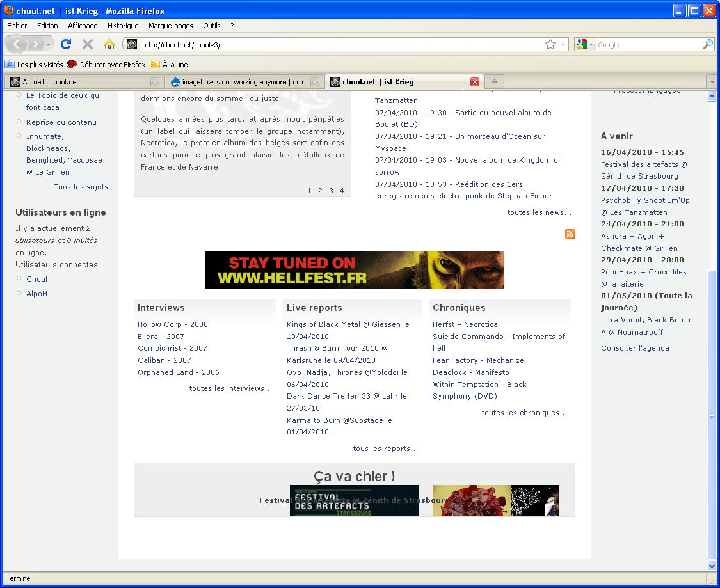Open Herfst – Necrotica chronique
Image resolution: width=720 pixels, height=588 pixels.
[465, 324]
